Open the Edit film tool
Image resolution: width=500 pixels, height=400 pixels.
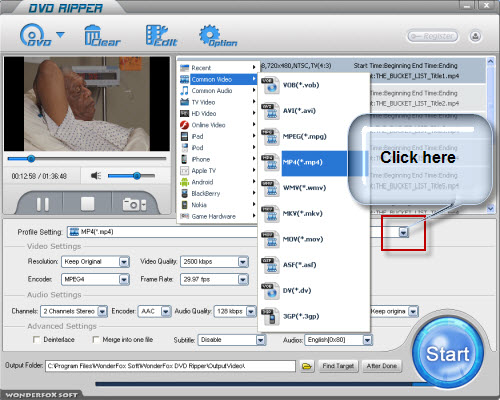pos(161,35)
